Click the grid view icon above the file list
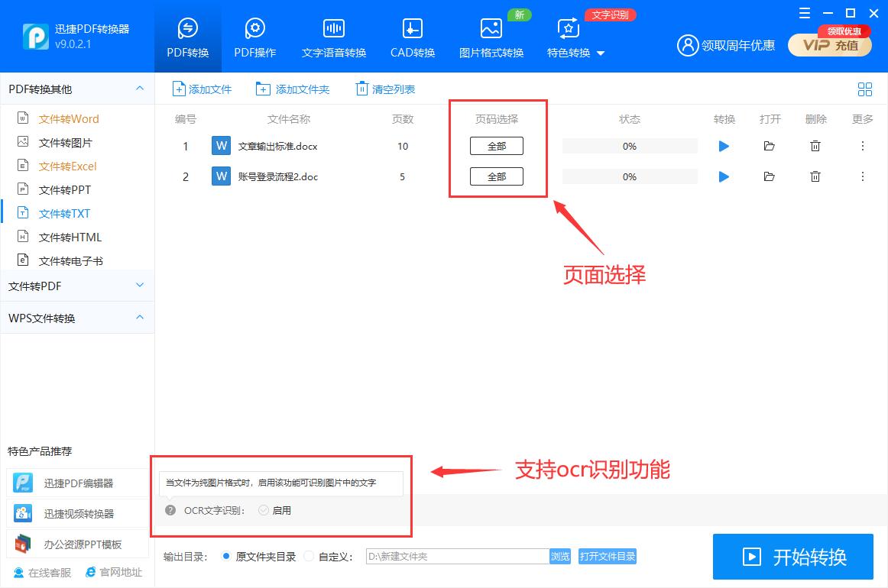 click(865, 89)
